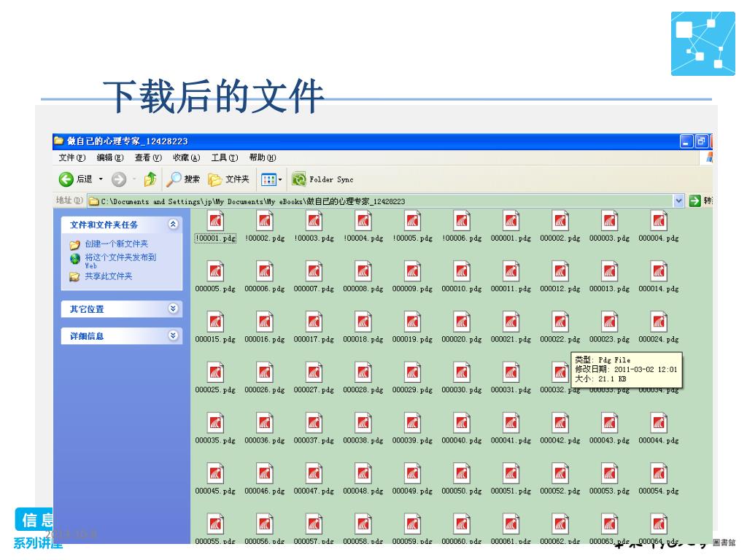Toggle the Folders (文件夹) pane button
The height and width of the screenshot is (560, 747).
228,179
